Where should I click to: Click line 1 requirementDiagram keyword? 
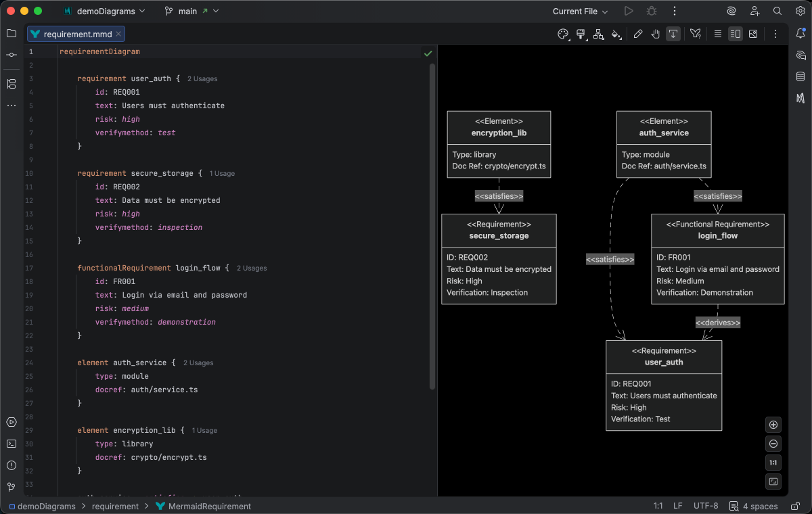pos(99,51)
